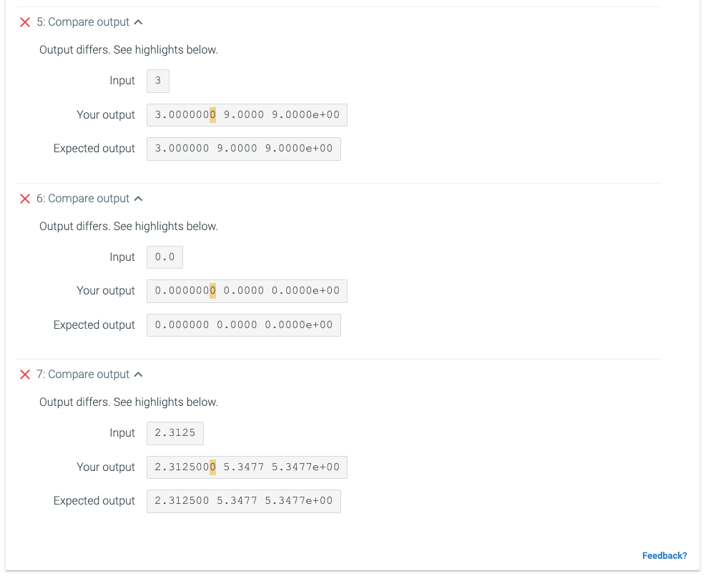
Task: Click the red X icon for test 7
Action: (25, 374)
